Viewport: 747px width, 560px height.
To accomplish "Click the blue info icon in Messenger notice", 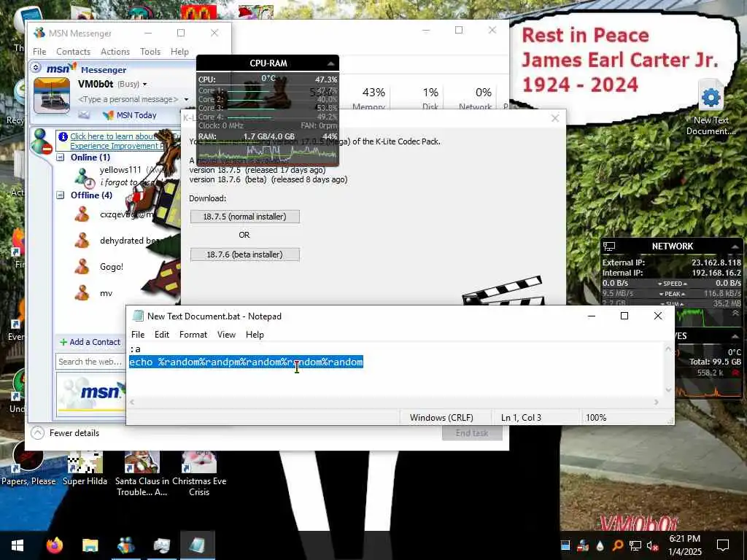I will pyautogui.click(x=63, y=136).
